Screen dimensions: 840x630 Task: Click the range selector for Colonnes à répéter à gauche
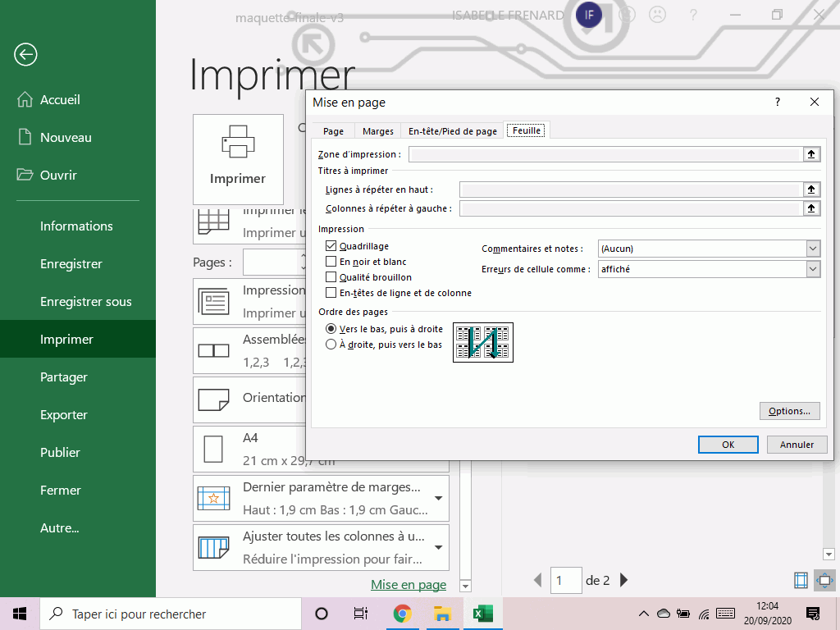point(811,208)
